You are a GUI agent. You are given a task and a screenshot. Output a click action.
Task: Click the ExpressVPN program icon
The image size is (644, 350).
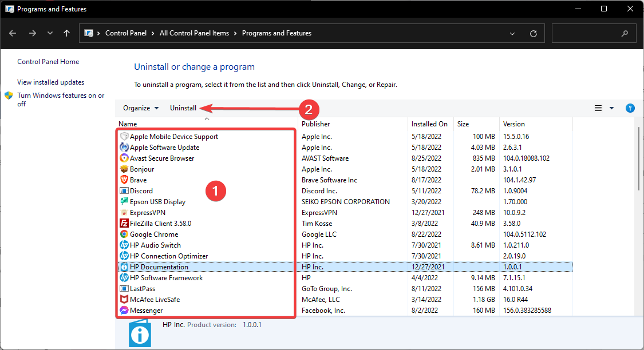(124, 213)
